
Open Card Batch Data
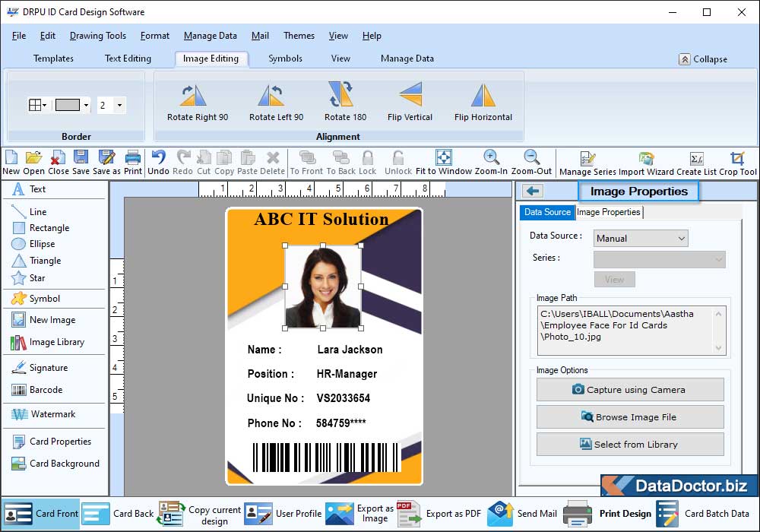tap(703, 514)
